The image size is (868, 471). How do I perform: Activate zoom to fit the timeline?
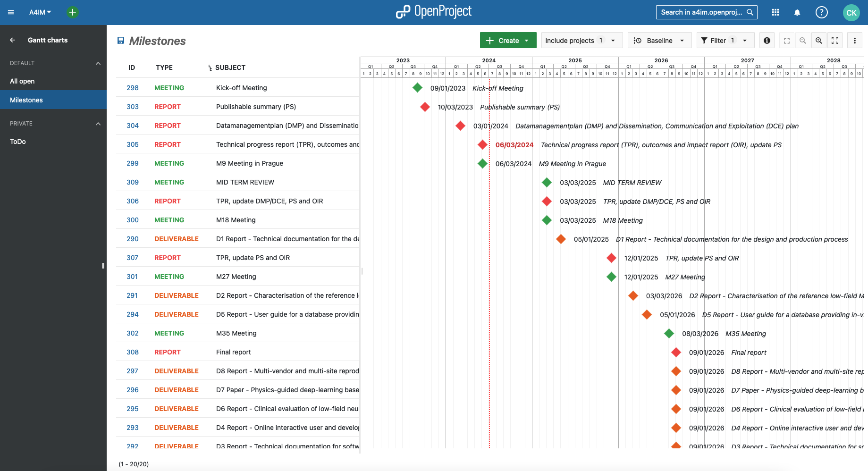click(x=787, y=40)
